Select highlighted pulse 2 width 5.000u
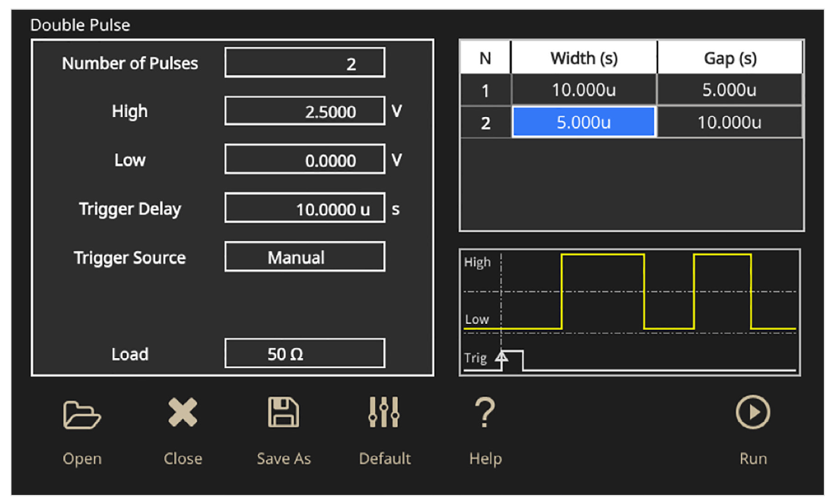The height and width of the screenshot is (504, 833). point(583,122)
